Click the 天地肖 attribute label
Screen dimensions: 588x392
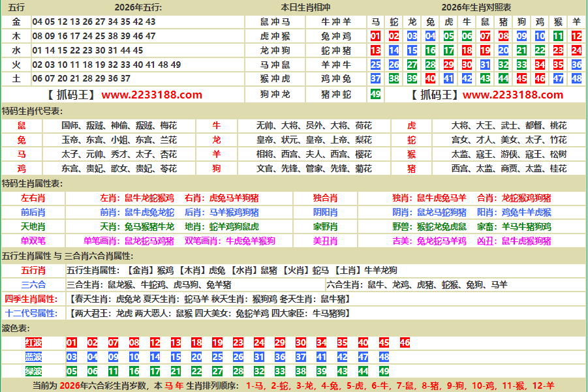(33, 226)
